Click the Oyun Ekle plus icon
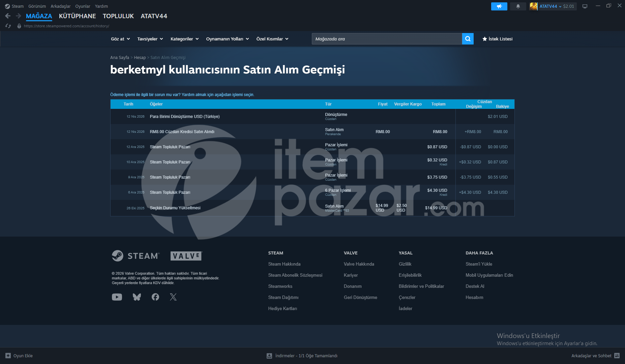This screenshot has width=625, height=364. pos(8,356)
